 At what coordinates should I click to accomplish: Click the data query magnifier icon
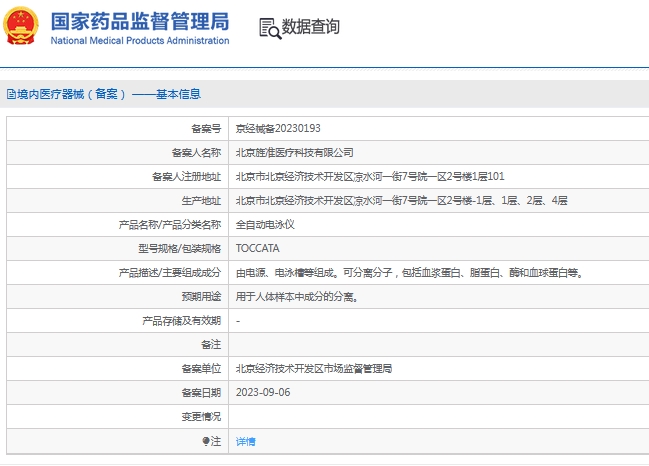click(x=270, y=29)
